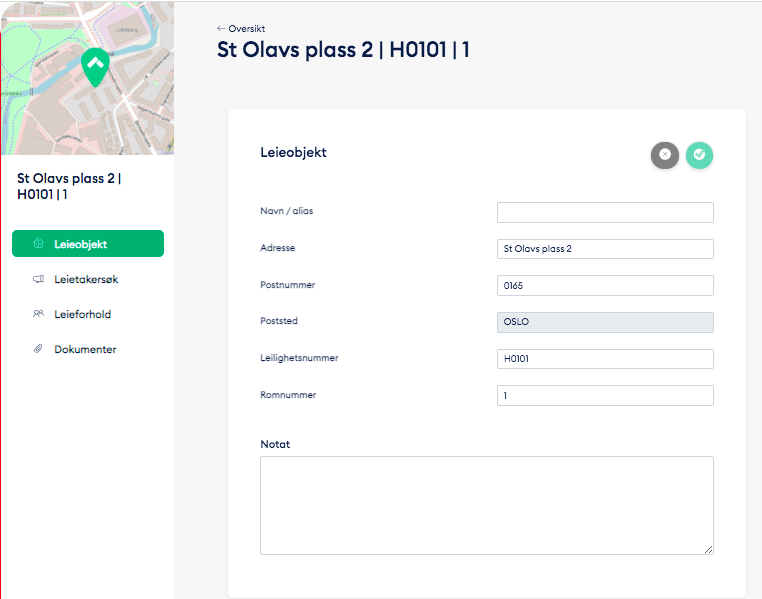Click the Notat text area resize handle
This screenshot has height=599, width=762.
709,549
